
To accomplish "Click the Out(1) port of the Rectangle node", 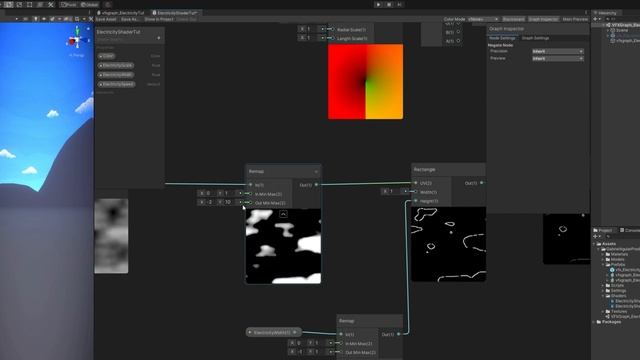I will coord(482,183).
